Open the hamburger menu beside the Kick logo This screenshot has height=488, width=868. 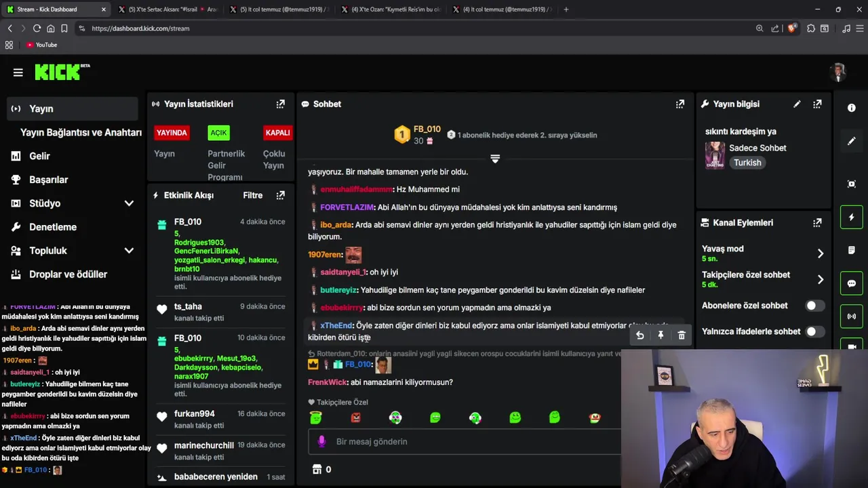(x=18, y=73)
